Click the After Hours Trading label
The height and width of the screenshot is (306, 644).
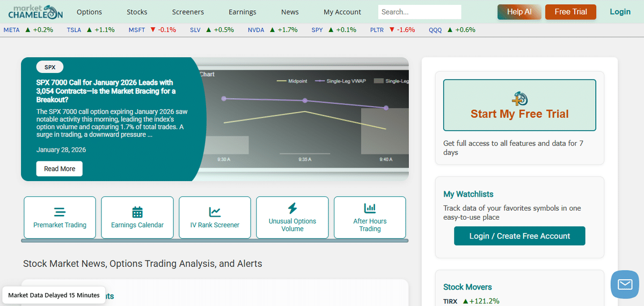click(x=370, y=225)
